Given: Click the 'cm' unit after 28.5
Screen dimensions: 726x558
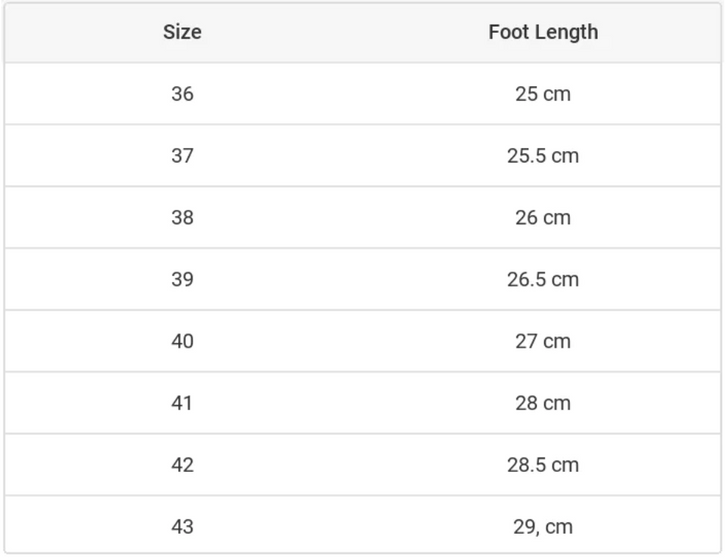Looking at the screenshot, I should (565, 465).
